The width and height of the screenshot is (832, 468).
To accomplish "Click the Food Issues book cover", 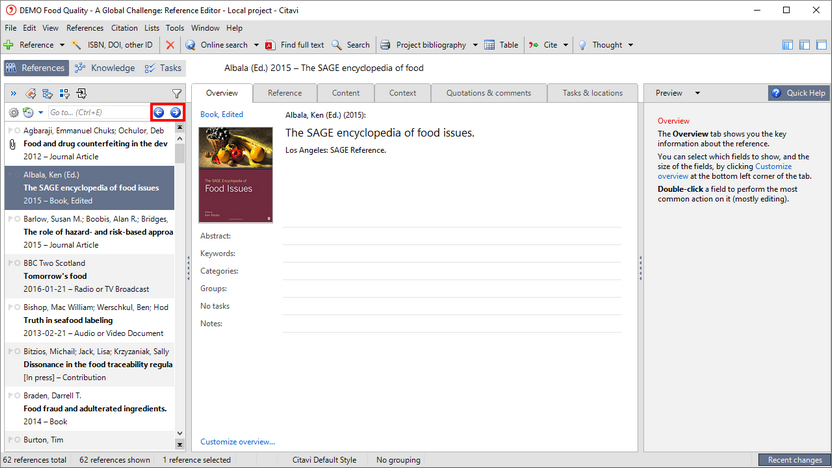I will point(236,175).
